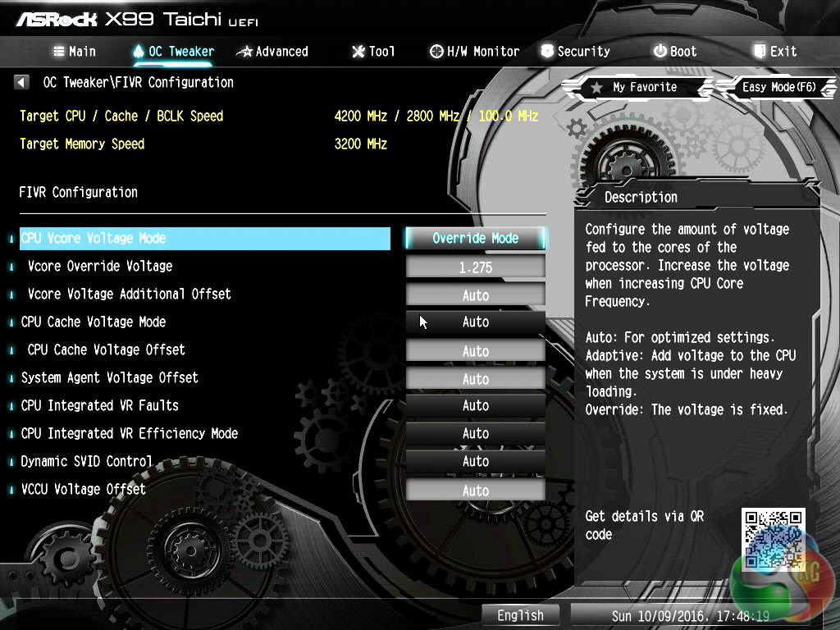The height and width of the screenshot is (630, 840).
Task: Select the Vcore Override Voltage label
Action: tap(100, 267)
